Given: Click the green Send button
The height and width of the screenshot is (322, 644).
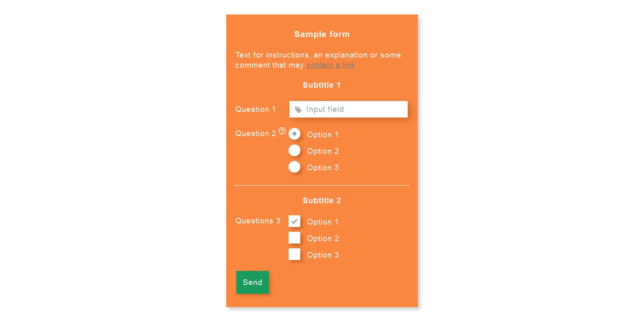Looking at the screenshot, I should pos(252,282).
